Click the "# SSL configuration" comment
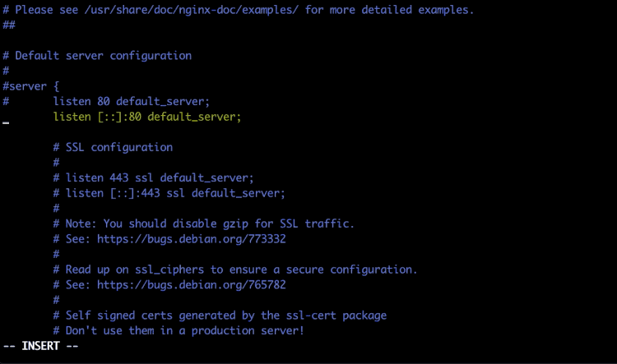Screen dimensions: 617x364 pyautogui.click(x=113, y=147)
